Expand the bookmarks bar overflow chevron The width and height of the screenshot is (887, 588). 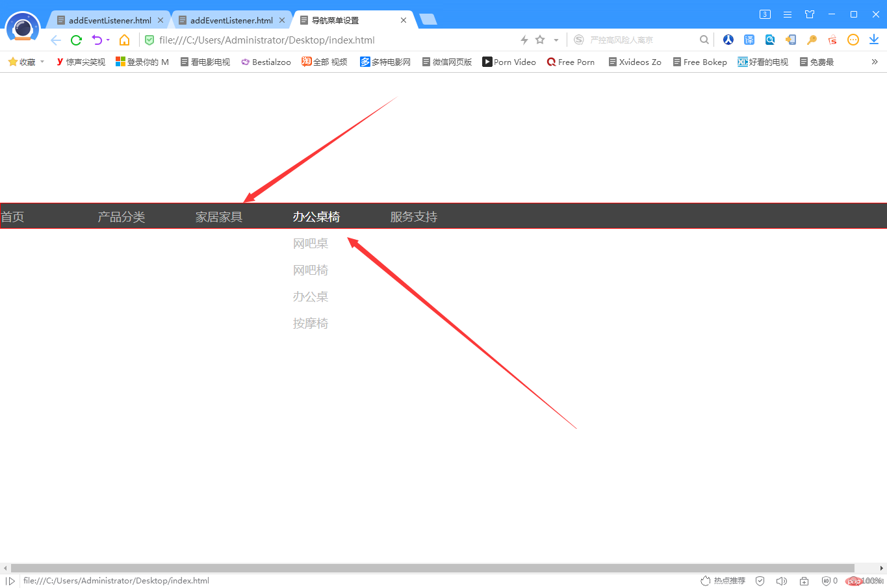click(875, 62)
